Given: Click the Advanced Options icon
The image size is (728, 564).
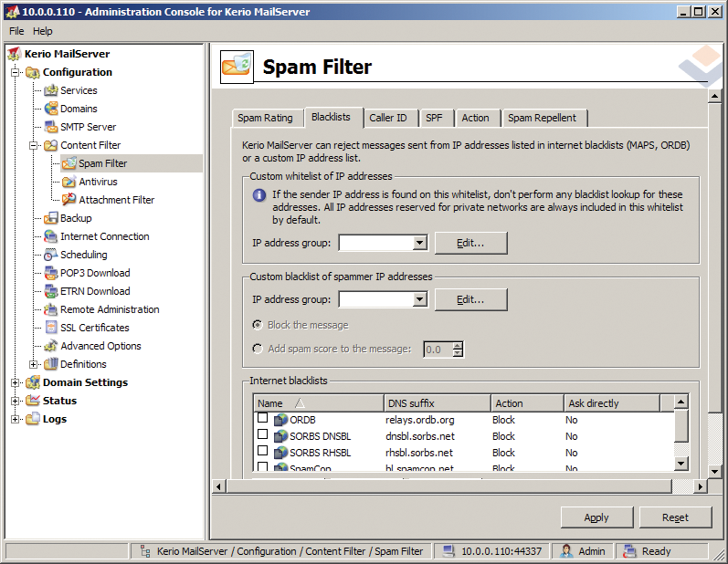Looking at the screenshot, I should click(50, 346).
